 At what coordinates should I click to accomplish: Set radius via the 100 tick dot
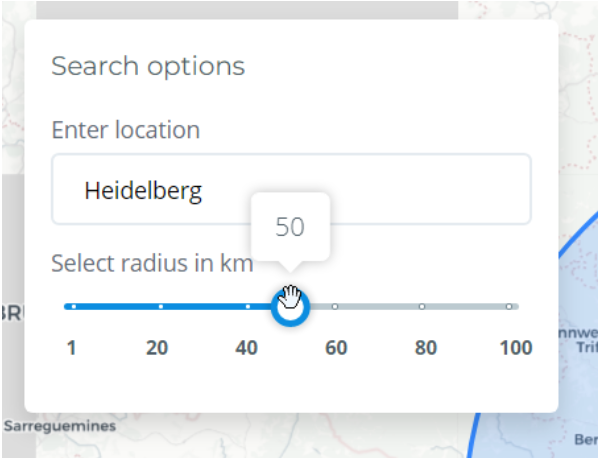(x=509, y=307)
